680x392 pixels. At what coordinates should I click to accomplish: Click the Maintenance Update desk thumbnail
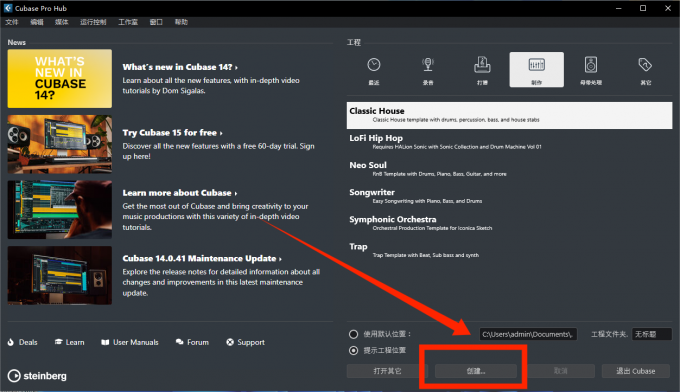[59, 275]
